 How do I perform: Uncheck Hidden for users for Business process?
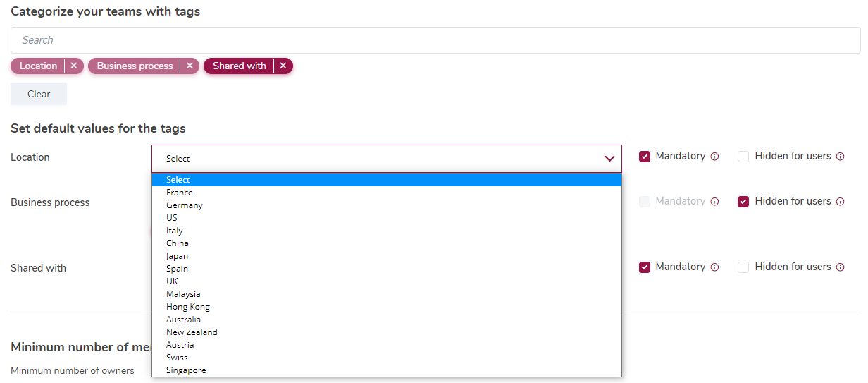(x=743, y=202)
